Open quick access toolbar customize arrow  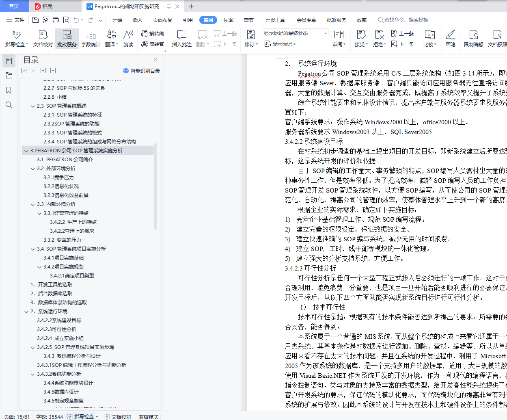click(100, 20)
